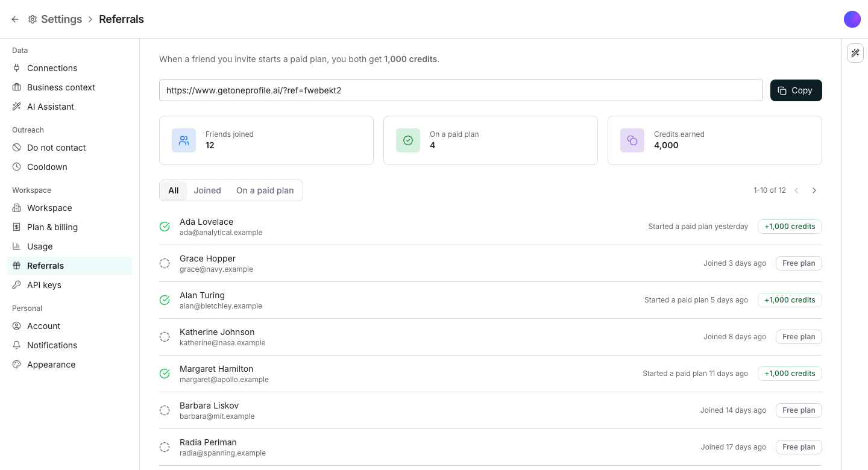Click the Account person icon
868x470 pixels.
coord(17,326)
